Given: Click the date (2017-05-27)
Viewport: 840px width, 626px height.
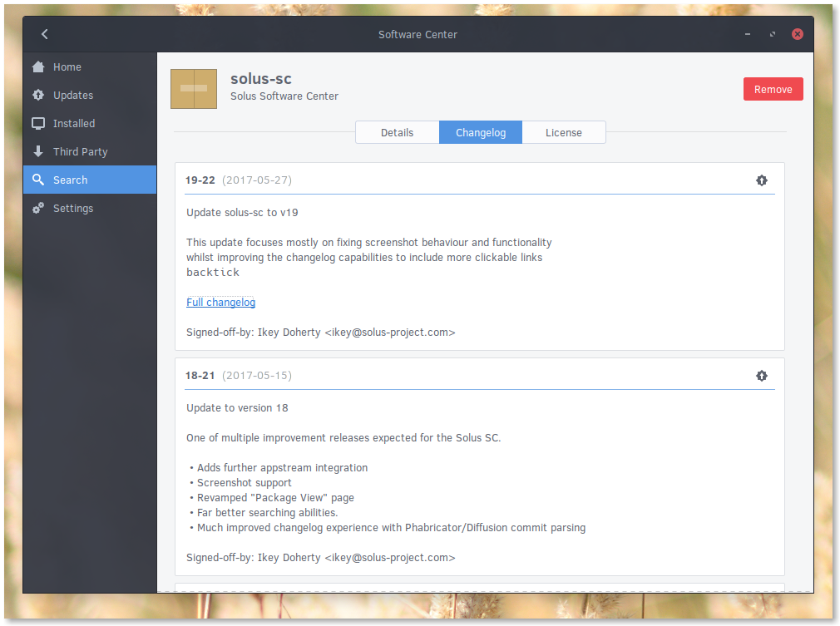Looking at the screenshot, I should pos(257,180).
